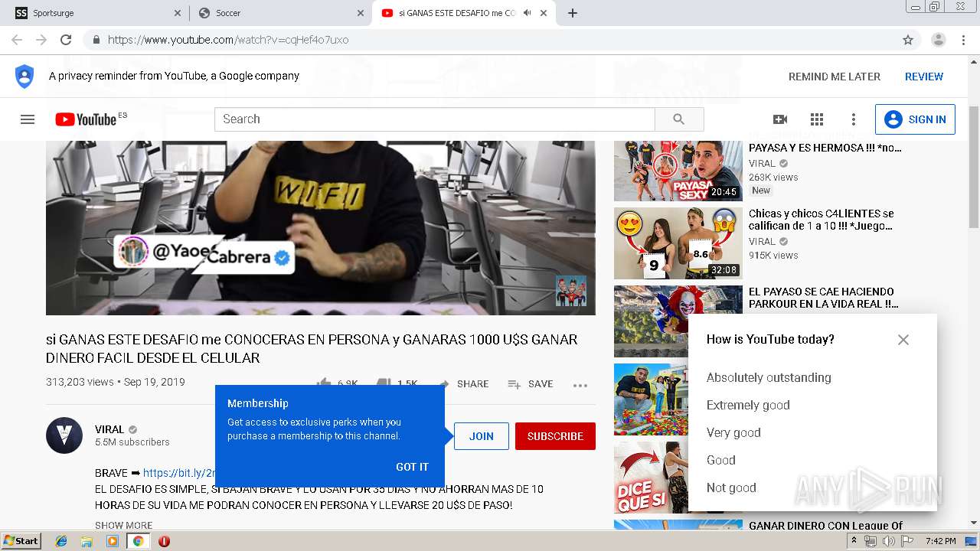Click the SHARE button under the video
The height and width of the screenshot is (551, 980).
click(x=462, y=384)
